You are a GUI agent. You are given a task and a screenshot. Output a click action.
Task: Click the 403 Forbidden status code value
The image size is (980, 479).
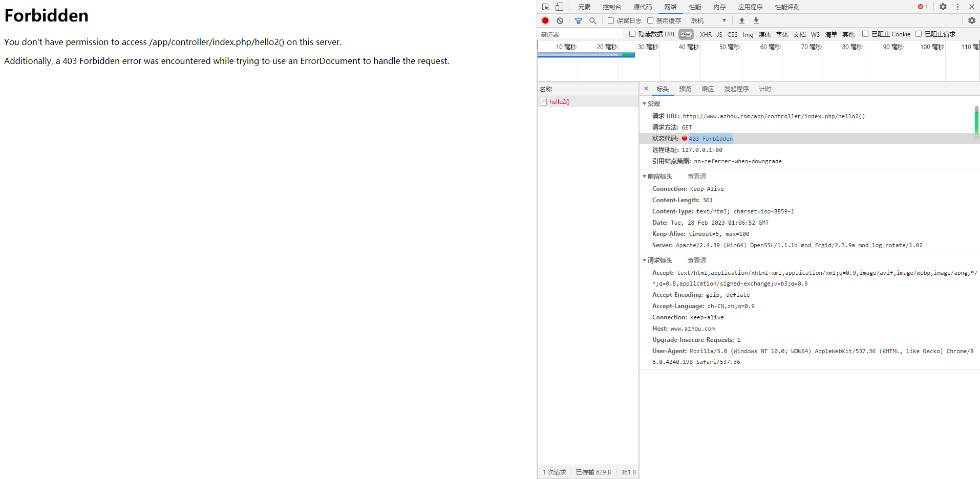[711, 139]
